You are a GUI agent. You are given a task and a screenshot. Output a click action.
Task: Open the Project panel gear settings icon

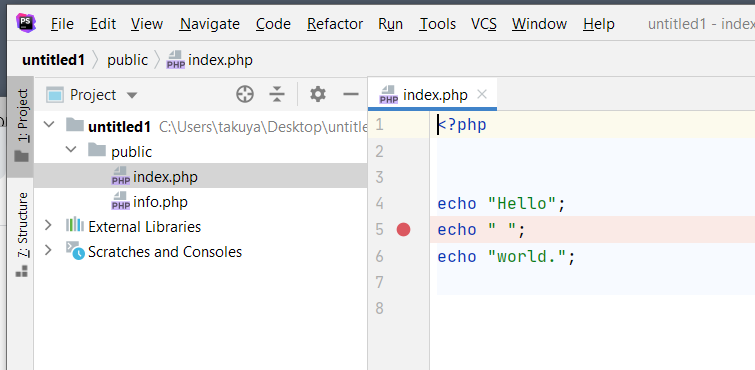318,94
